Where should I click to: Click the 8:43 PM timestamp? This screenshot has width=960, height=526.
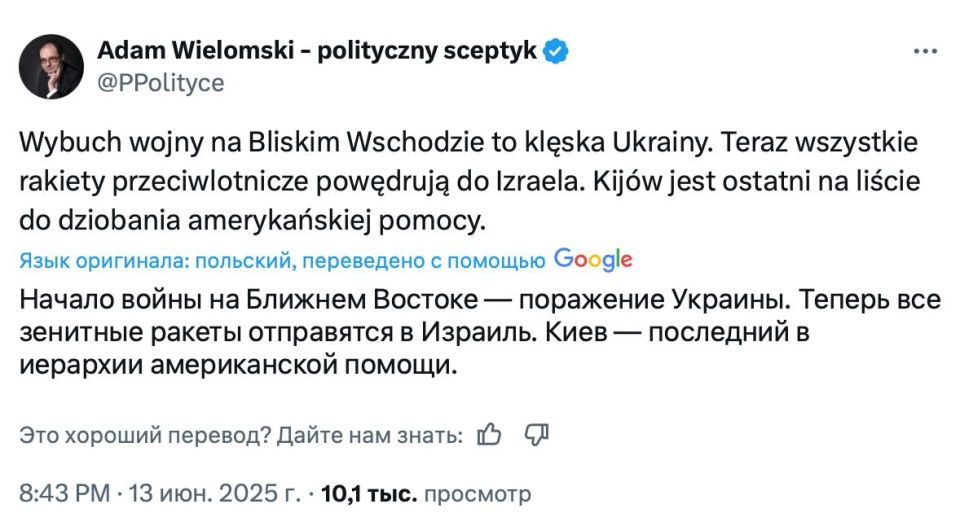[63, 493]
